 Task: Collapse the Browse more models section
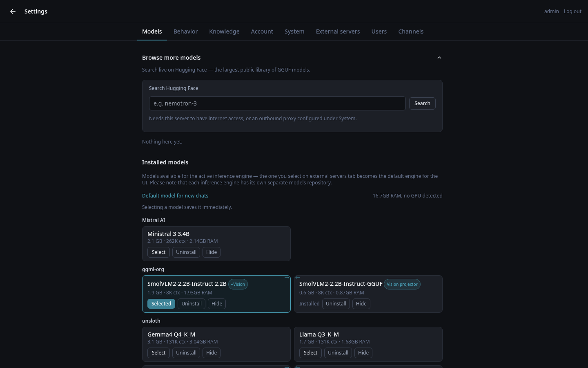[x=439, y=58]
